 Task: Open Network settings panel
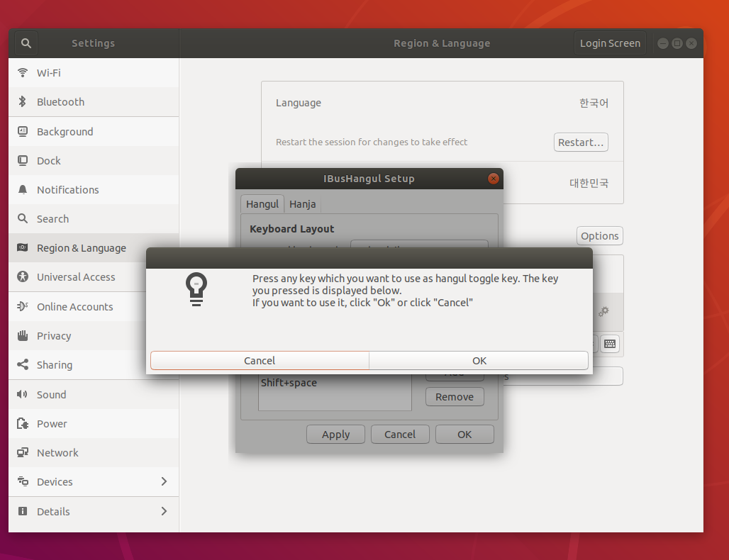[x=94, y=453]
